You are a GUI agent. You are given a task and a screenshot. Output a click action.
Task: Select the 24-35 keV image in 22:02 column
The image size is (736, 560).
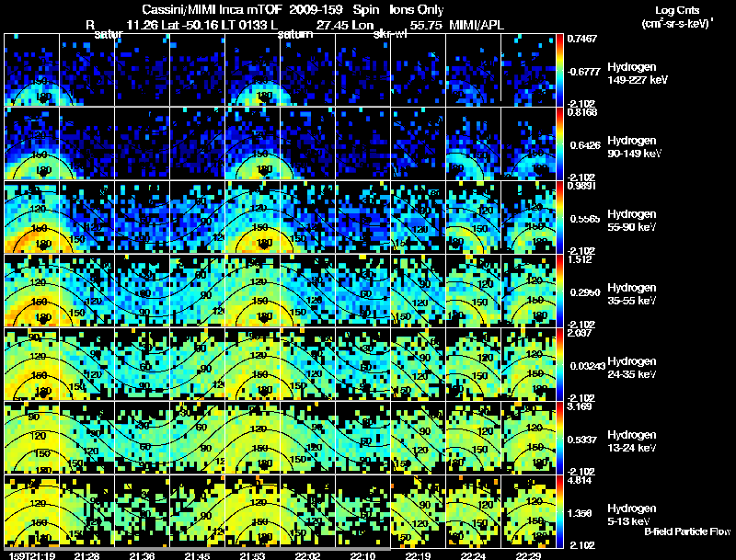307,364
